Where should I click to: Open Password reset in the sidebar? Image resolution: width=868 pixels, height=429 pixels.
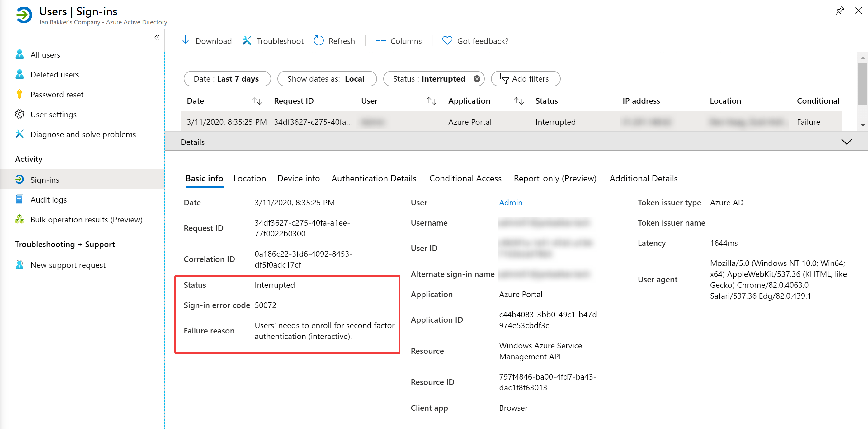coord(57,95)
